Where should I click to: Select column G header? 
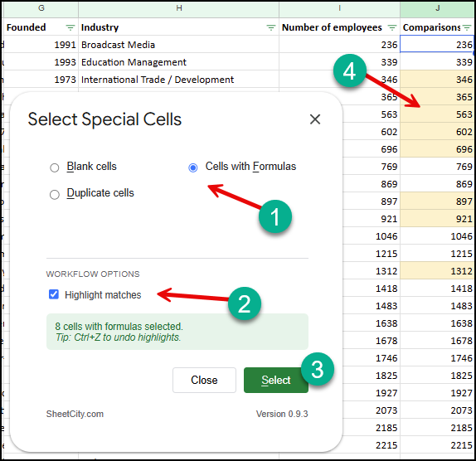point(41,8)
